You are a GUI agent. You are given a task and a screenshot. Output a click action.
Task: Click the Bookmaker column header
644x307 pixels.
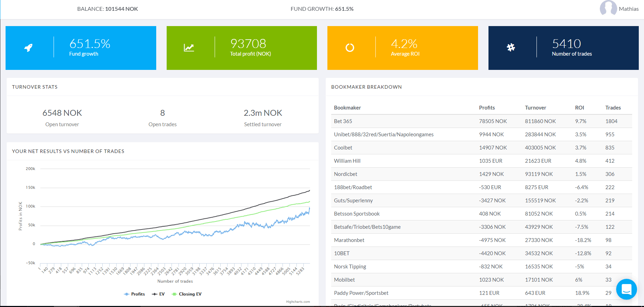pyautogui.click(x=347, y=108)
